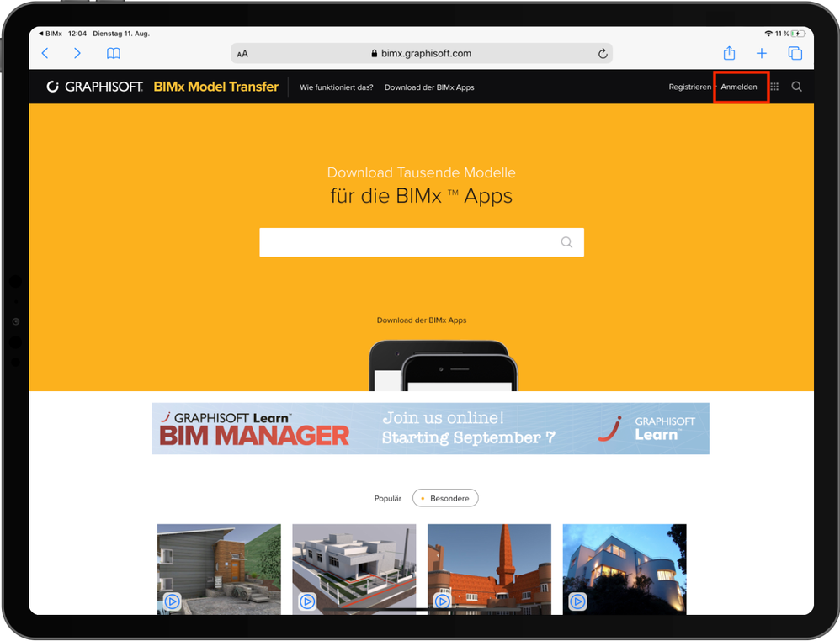The width and height of the screenshot is (840, 641).
Task: Open Safari bookmarks book icon
Action: point(114,53)
